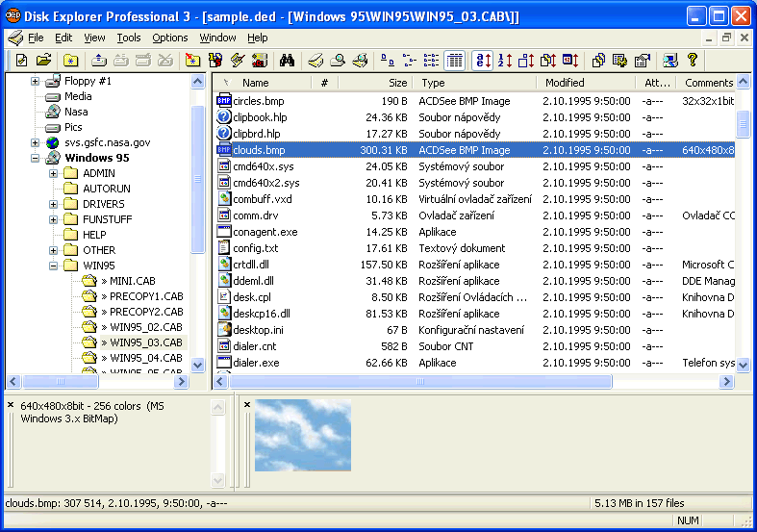757x532 pixels.
Task: Select the desktop.ini file in list
Action: pyautogui.click(x=256, y=330)
